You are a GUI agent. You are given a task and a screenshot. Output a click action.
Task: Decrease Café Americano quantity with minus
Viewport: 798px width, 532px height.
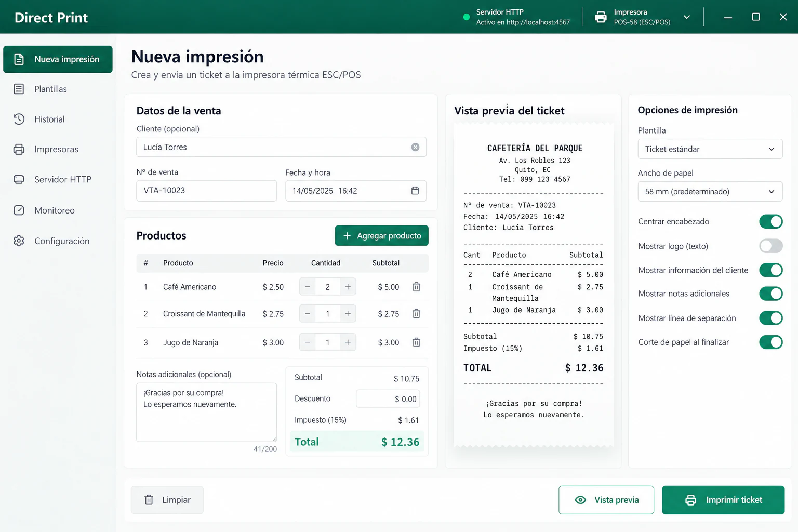[x=308, y=287]
